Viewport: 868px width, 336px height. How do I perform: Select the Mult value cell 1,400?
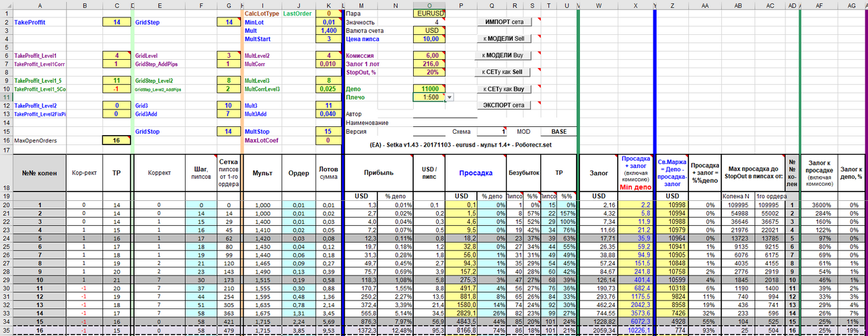pyautogui.click(x=328, y=31)
